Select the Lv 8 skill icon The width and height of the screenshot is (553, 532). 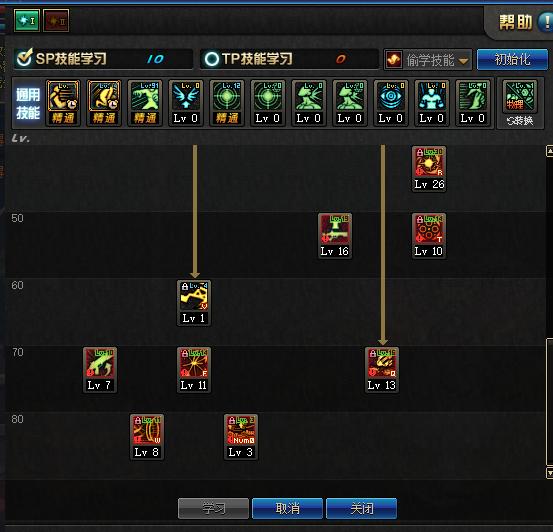[x=147, y=430]
